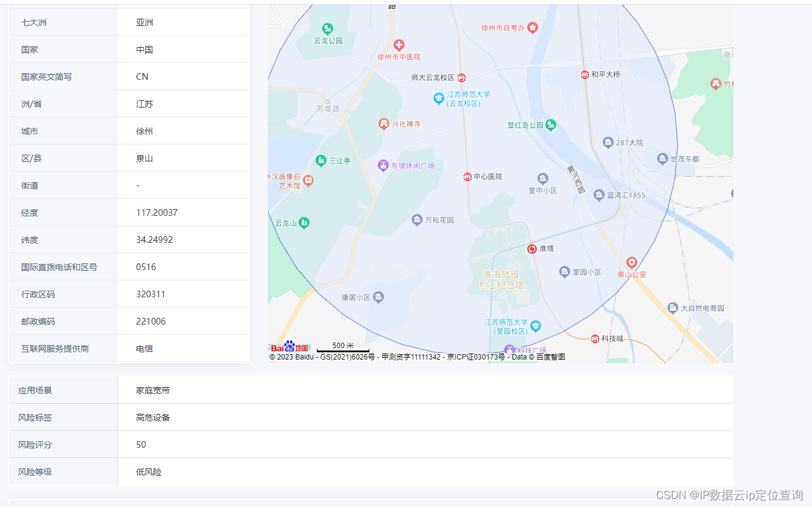The image size is (812, 507).
Task: Click the 云龙公园 park marker icon
Action: (328, 28)
